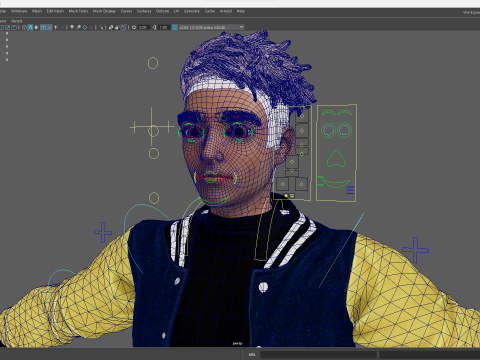Select blue plus control above left sleeve
480x360 pixels.
pos(103,232)
